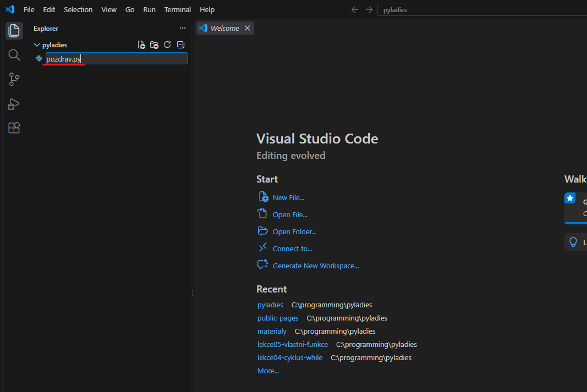Open the Search view icon
The height and width of the screenshot is (392, 587).
14,55
